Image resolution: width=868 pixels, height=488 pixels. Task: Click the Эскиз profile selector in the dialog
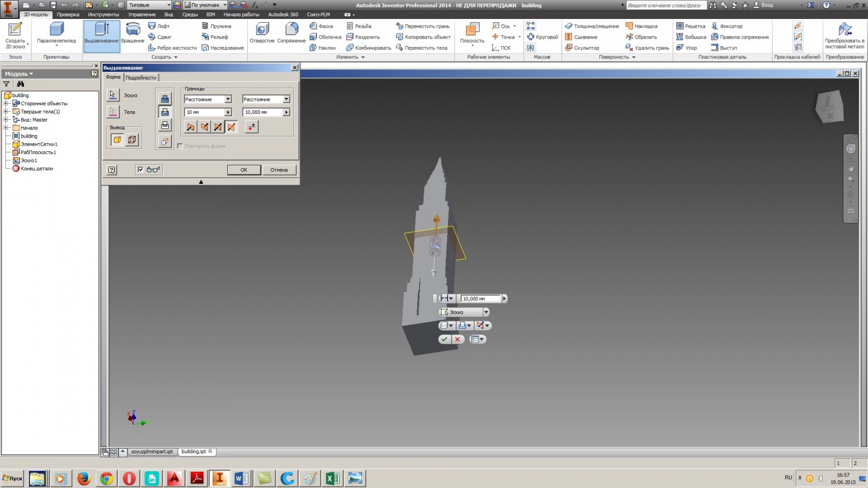tap(113, 95)
